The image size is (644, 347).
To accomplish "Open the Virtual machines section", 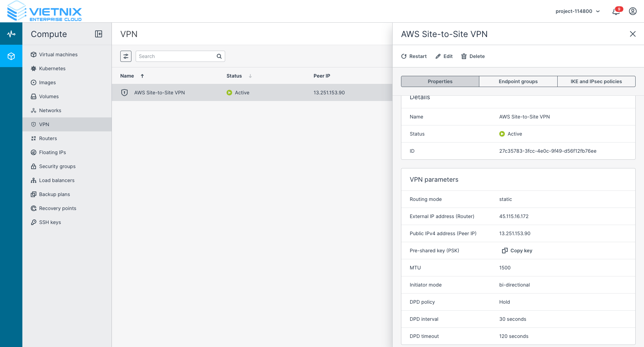I will pos(58,55).
